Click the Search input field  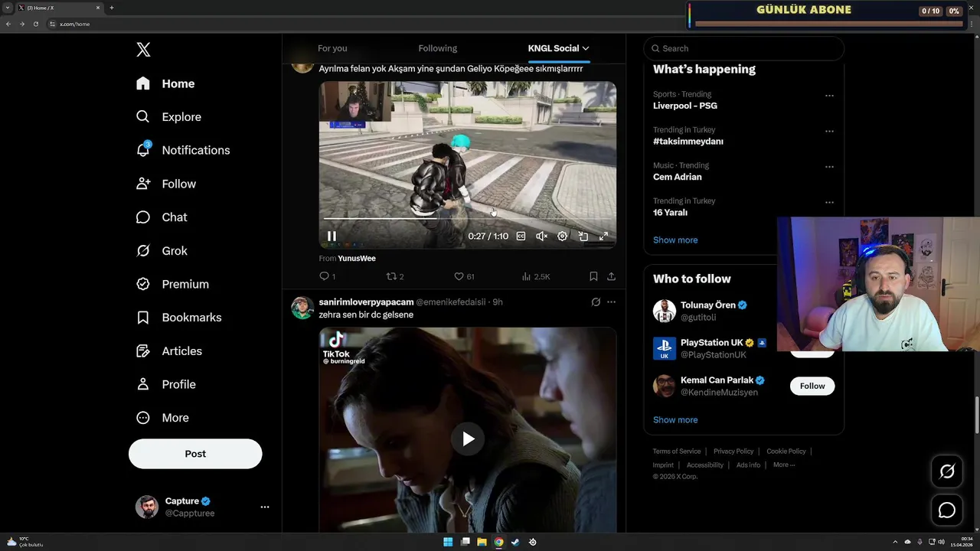pyautogui.click(x=743, y=48)
